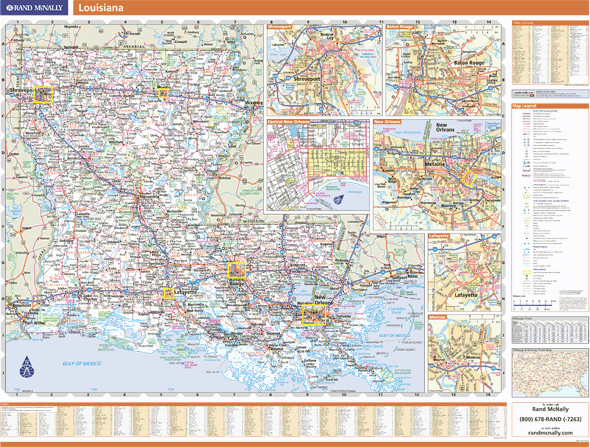Screen dimensions: 590x447
Task: Select the yellow inset box around Baton Rouge on the main map
Action: tap(237, 270)
